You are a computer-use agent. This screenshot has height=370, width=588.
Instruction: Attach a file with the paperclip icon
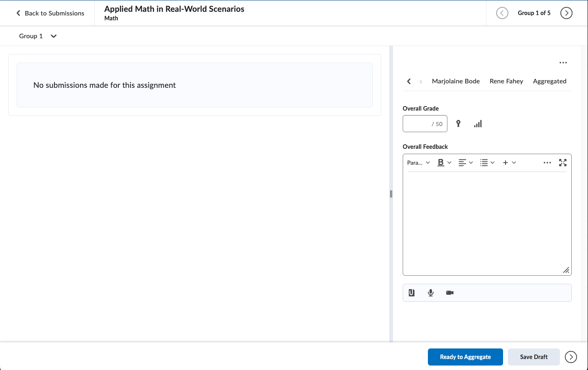pos(412,293)
